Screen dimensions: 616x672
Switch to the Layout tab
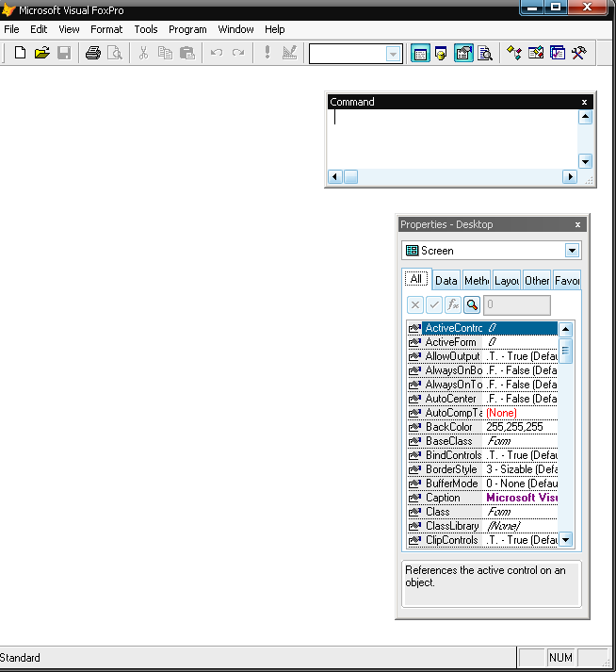[507, 281]
